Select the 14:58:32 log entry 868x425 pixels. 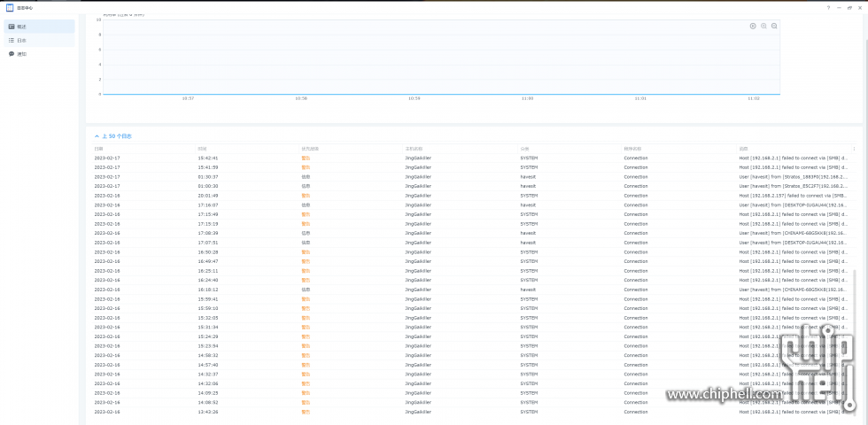(473, 356)
